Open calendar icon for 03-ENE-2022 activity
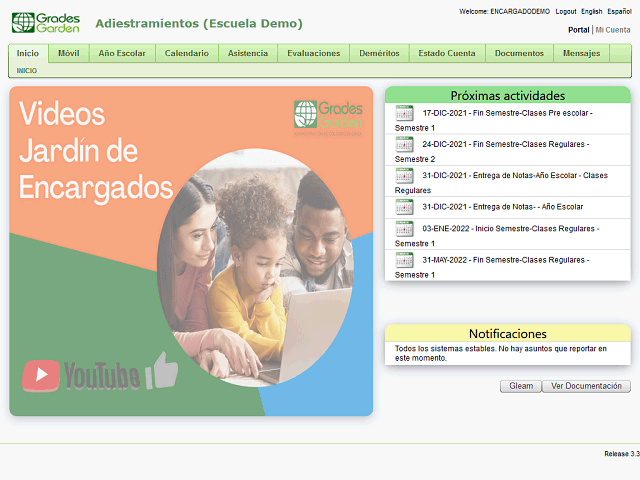Image resolution: width=640 pixels, height=480 pixels. pyautogui.click(x=404, y=229)
